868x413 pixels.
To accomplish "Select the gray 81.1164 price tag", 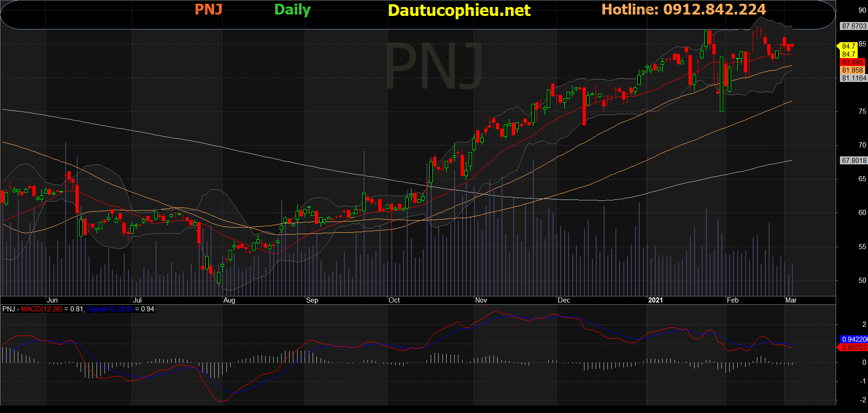I will [853, 78].
